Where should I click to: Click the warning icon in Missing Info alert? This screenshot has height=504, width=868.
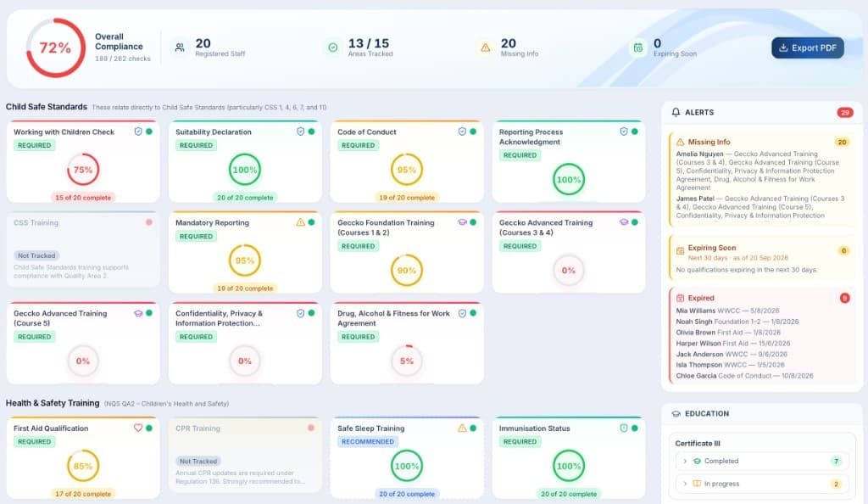click(681, 142)
